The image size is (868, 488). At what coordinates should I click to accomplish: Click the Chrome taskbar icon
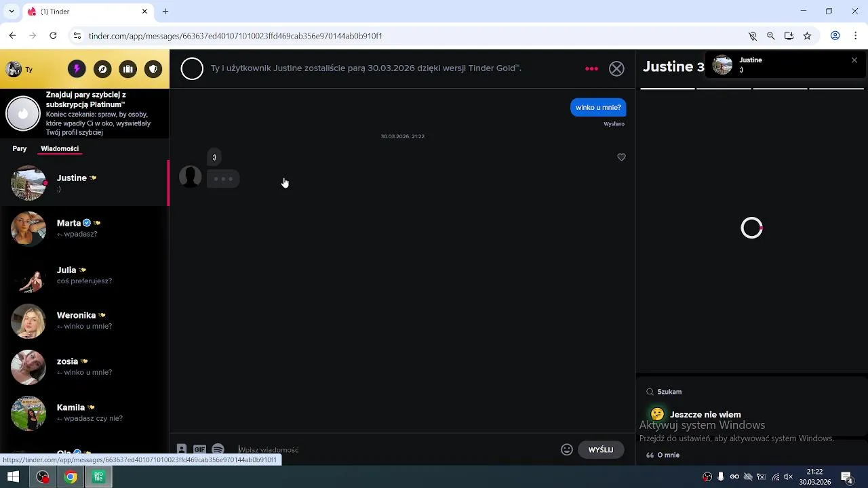point(71,477)
